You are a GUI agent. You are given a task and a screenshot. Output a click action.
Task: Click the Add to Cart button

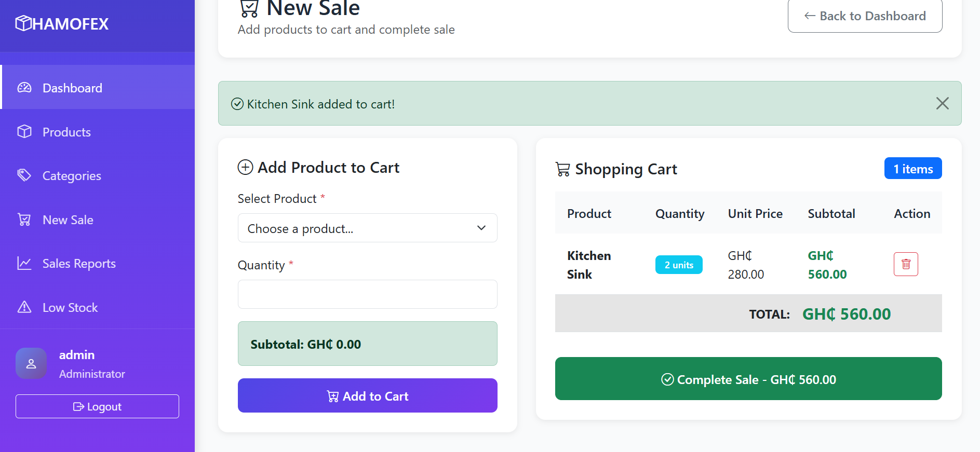[367, 395]
